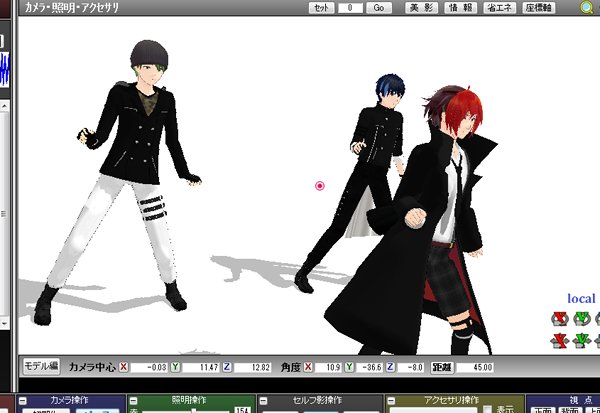Click the left panel scrollbar down arrow
This screenshot has width=600, height=413.
pyautogui.click(x=4, y=323)
